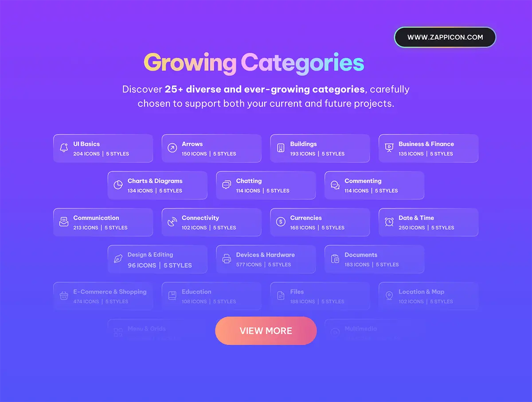Image resolution: width=532 pixels, height=402 pixels.
Task: Click the Date & Time alarm clock icon
Action: click(x=389, y=222)
